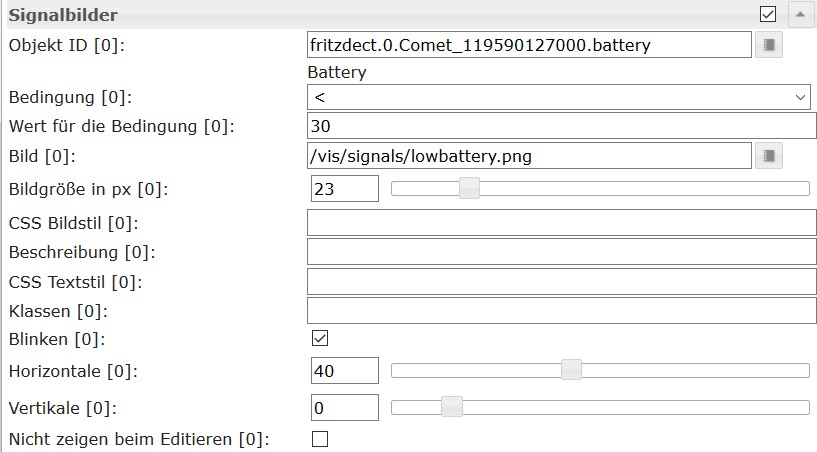Click the CSS Textstil input field

click(562, 281)
